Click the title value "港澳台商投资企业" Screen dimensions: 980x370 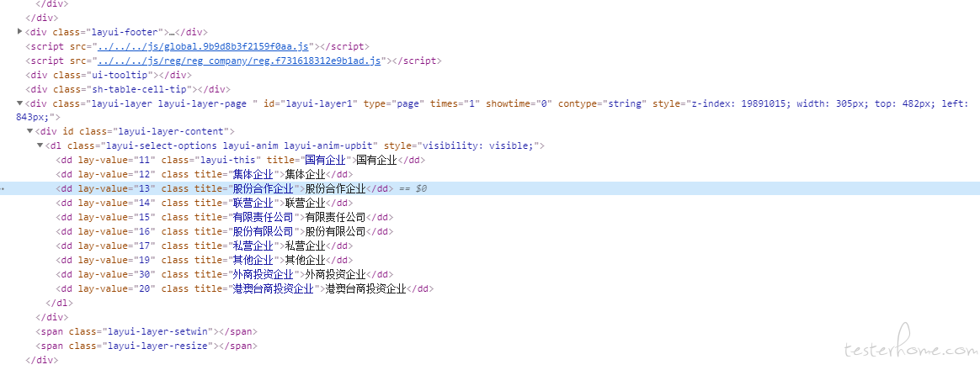point(273,289)
